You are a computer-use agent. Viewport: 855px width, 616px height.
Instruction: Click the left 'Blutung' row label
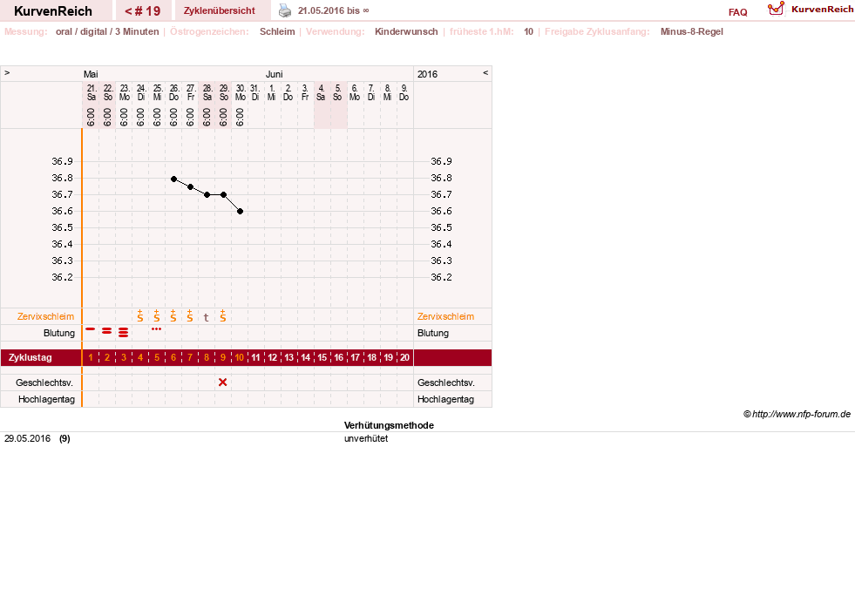(59, 333)
